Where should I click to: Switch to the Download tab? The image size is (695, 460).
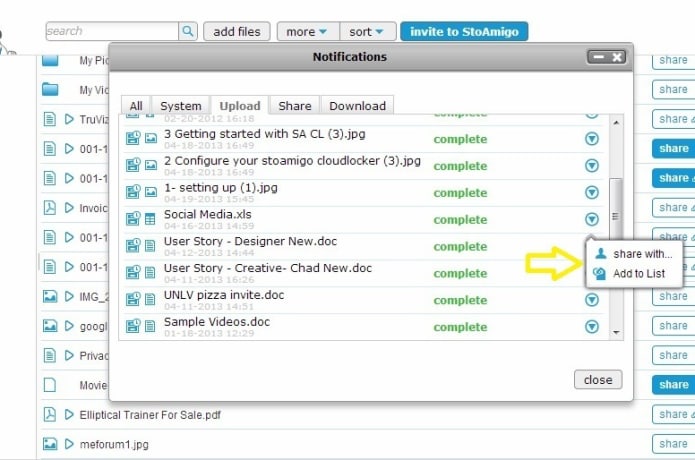point(357,106)
